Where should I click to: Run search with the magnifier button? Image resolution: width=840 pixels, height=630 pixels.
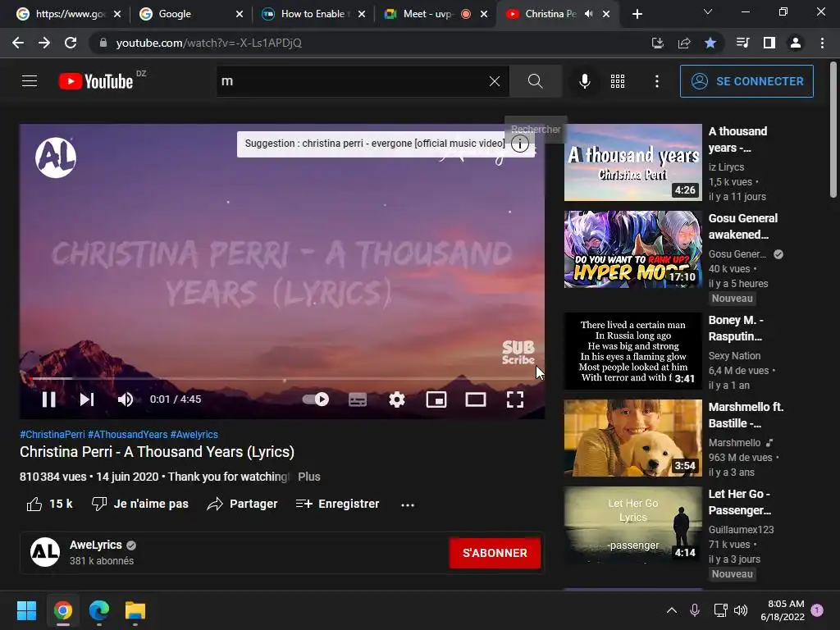pos(535,81)
